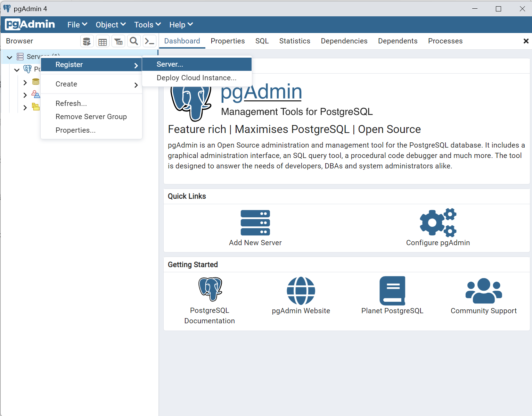Open the File menu
The image size is (532, 416).
[x=77, y=25]
